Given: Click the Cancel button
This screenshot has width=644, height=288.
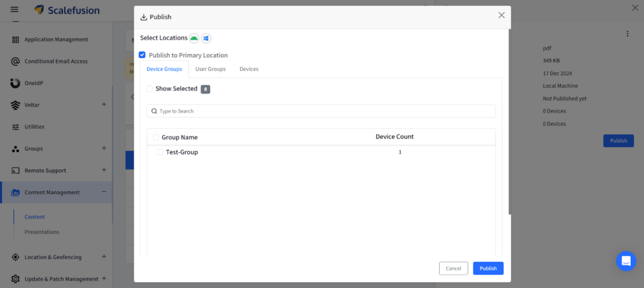Looking at the screenshot, I should (x=453, y=269).
